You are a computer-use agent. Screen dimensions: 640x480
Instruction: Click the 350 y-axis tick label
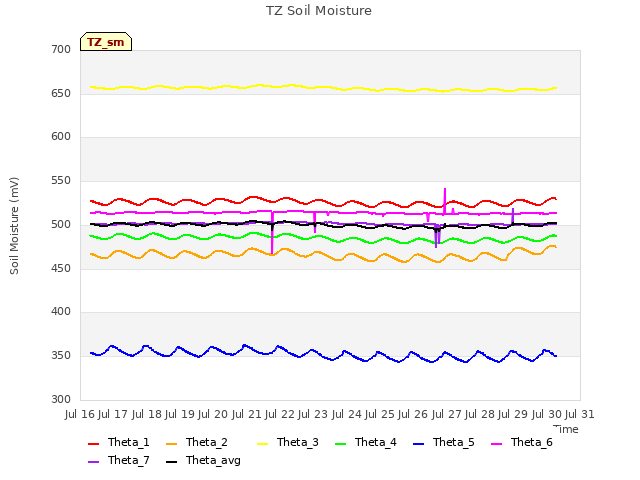tap(61, 356)
